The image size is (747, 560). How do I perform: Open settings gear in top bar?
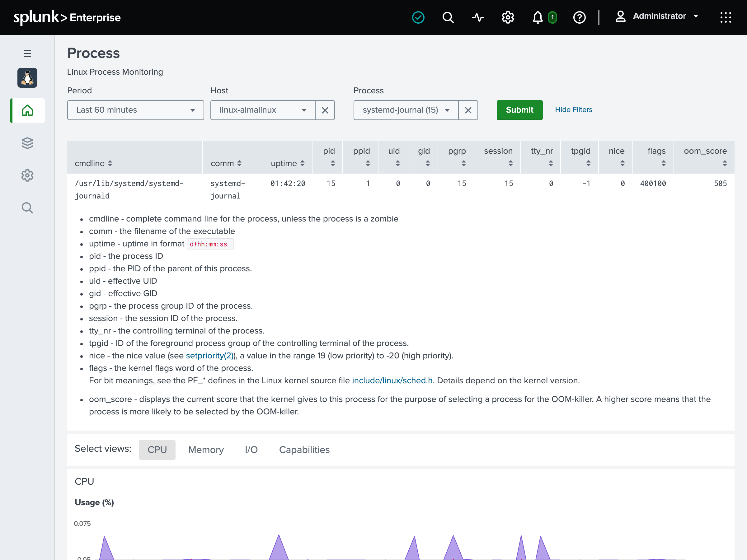click(x=508, y=17)
